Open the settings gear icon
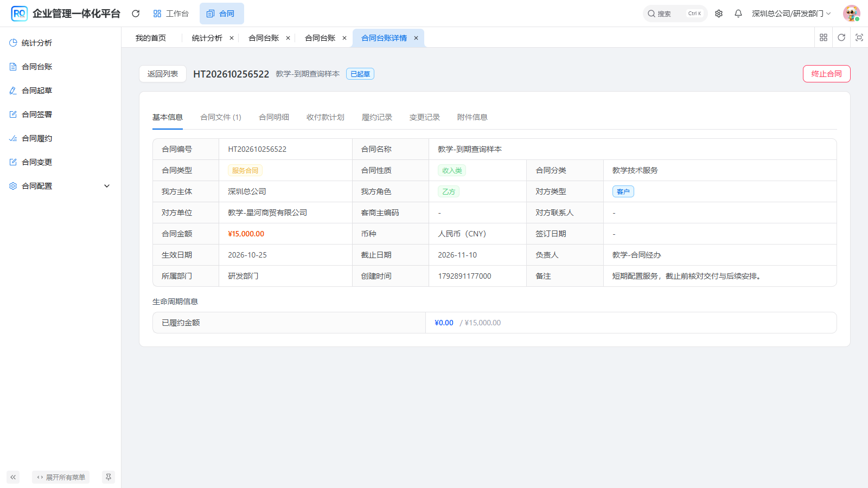This screenshot has width=868, height=488. [719, 14]
